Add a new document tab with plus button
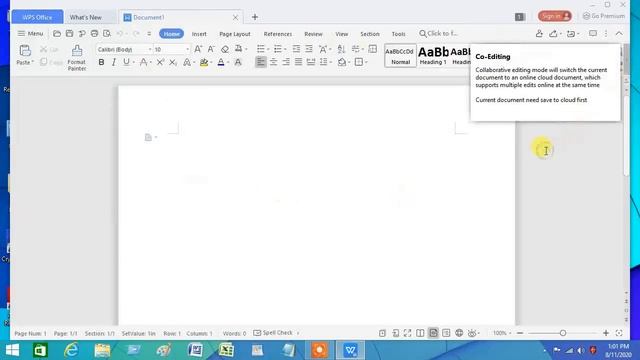640x360 pixels. click(255, 17)
